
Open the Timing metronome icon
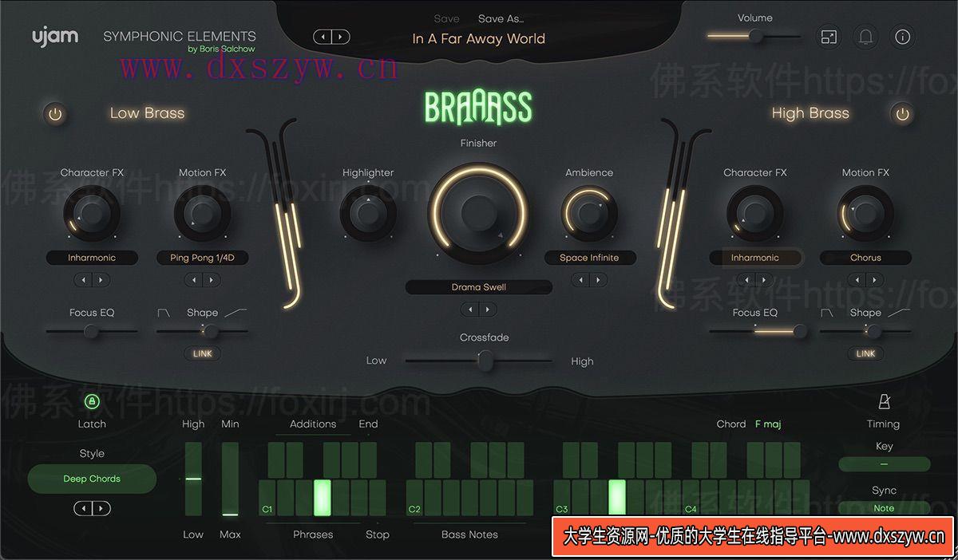coord(883,401)
